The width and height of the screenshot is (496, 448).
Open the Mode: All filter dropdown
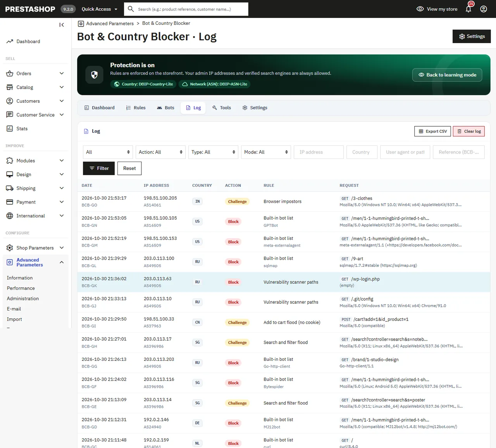[266, 152]
